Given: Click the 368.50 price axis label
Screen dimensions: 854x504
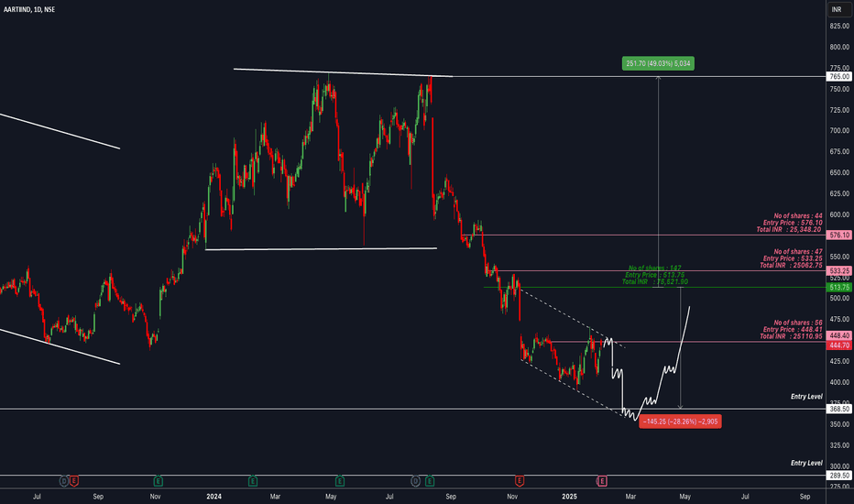Looking at the screenshot, I should 839,409.
